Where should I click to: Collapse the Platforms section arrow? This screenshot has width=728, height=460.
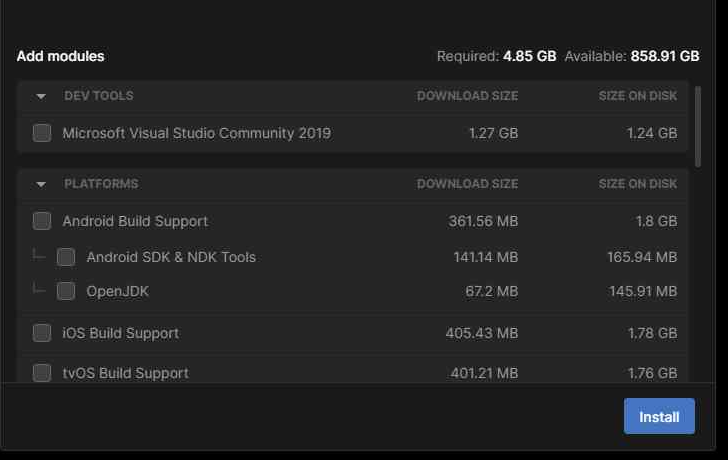pos(41,184)
